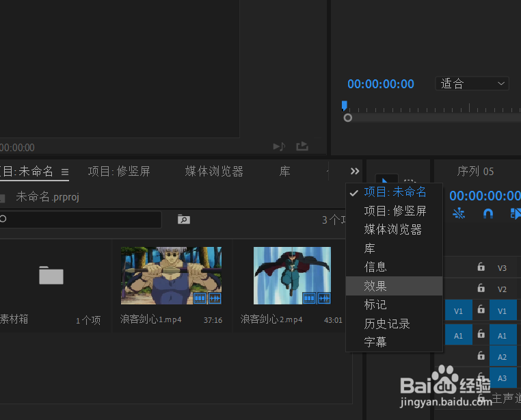This screenshot has width=521, height=420.
Task: Switch to the 项目: 修竖屏 tab
Action: click(x=119, y=171)
